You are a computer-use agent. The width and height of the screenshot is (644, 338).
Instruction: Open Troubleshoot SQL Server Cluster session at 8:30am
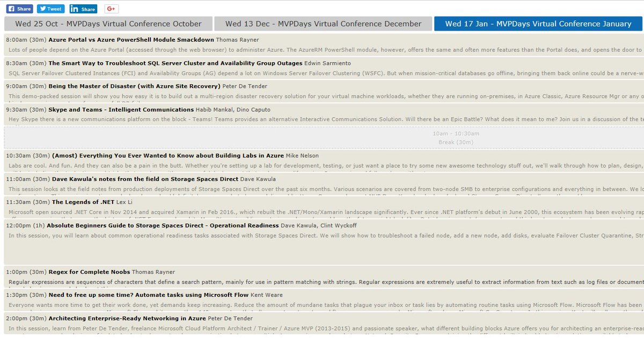click(176, 63)
